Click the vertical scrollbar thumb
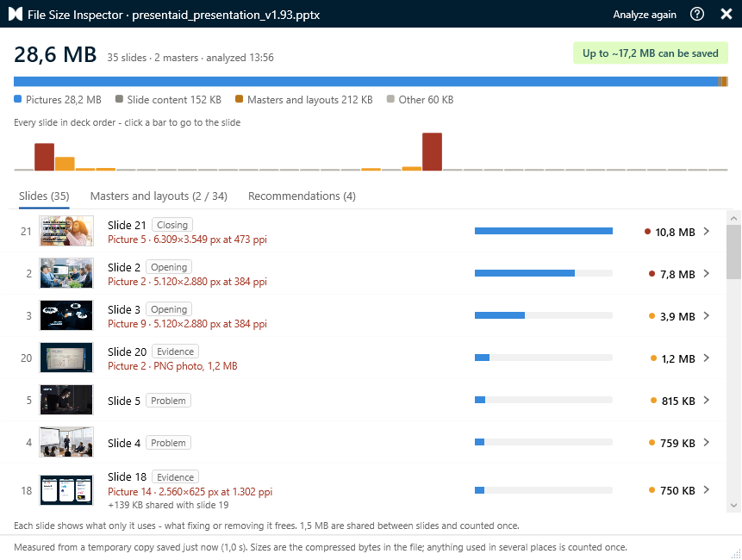742x560 pixels. click(733, 252)
